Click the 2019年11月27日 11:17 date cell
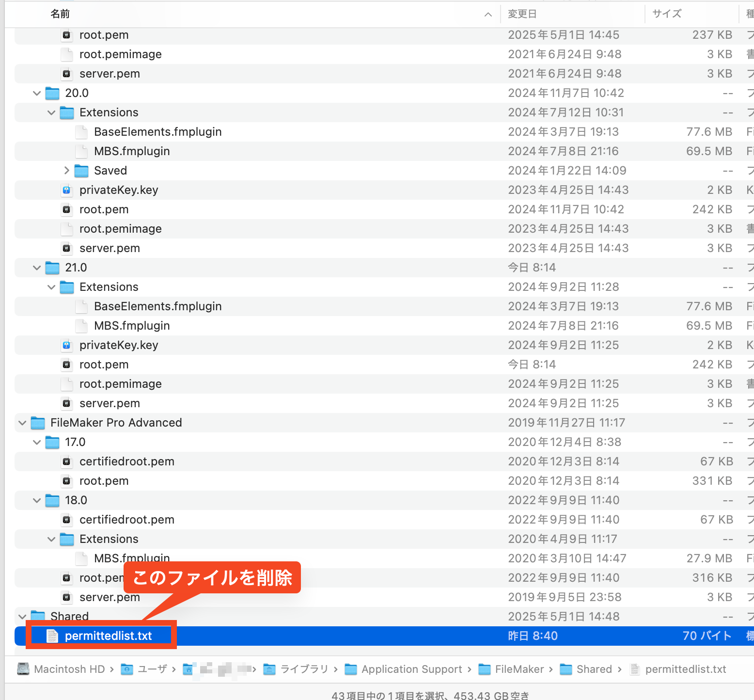 tap(566, 423)
